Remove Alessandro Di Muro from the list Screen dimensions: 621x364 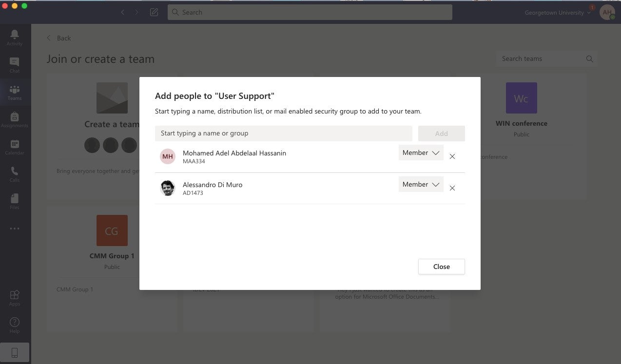point(452,188)
